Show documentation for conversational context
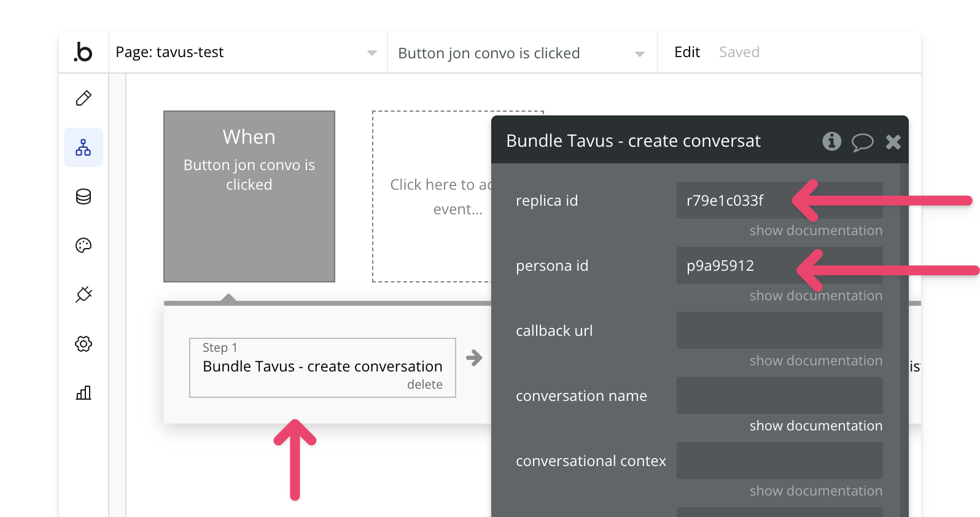Screen dimensions: 980x517 click(x=816, y=491)
